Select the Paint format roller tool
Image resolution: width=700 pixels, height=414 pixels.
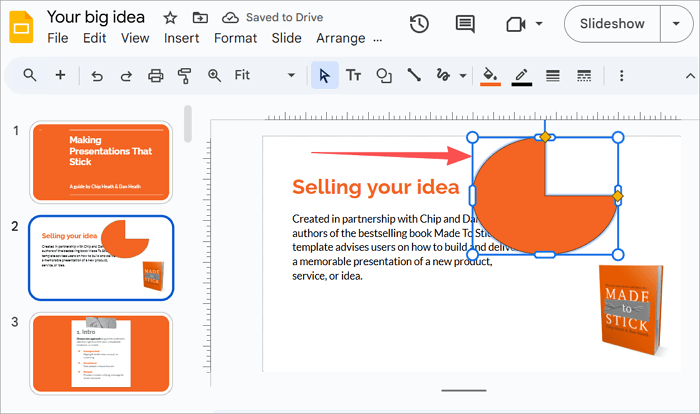click(184, 75)
